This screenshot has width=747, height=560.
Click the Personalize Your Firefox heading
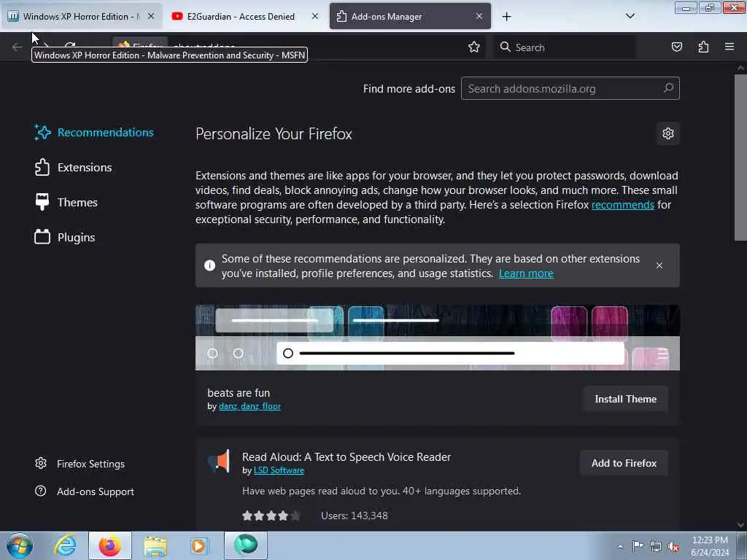[x=274, y=134]
